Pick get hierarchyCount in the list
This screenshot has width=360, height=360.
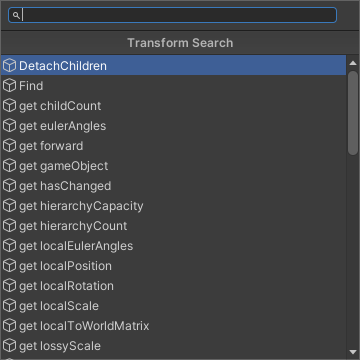point(173,226)
